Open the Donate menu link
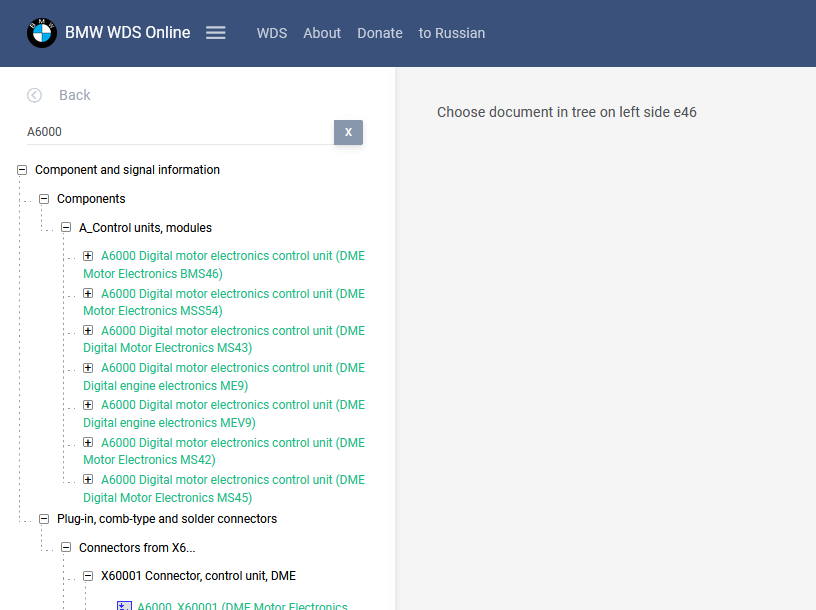The width and height of the screenshot is (816, 610). (380, 33)
